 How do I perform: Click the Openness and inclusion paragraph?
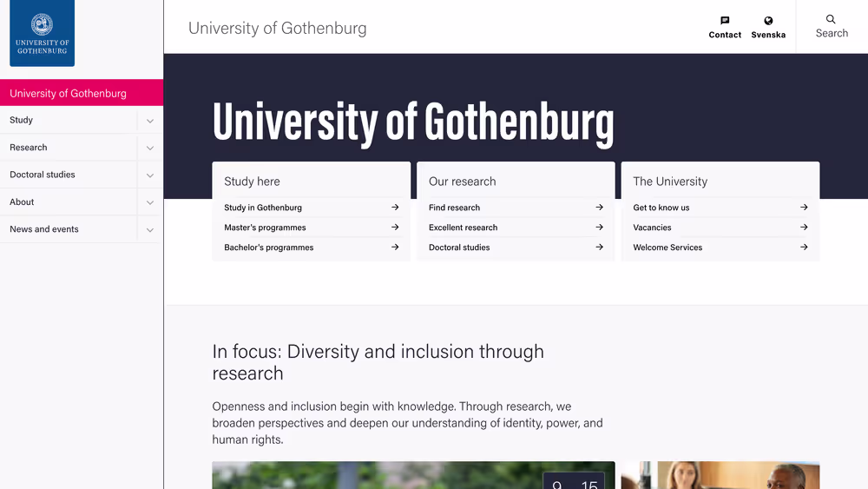[407, 422]
